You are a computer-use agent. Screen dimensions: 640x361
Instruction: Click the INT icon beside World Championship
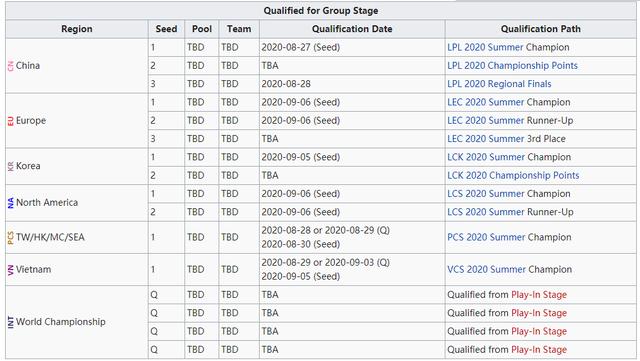[11, 322]
